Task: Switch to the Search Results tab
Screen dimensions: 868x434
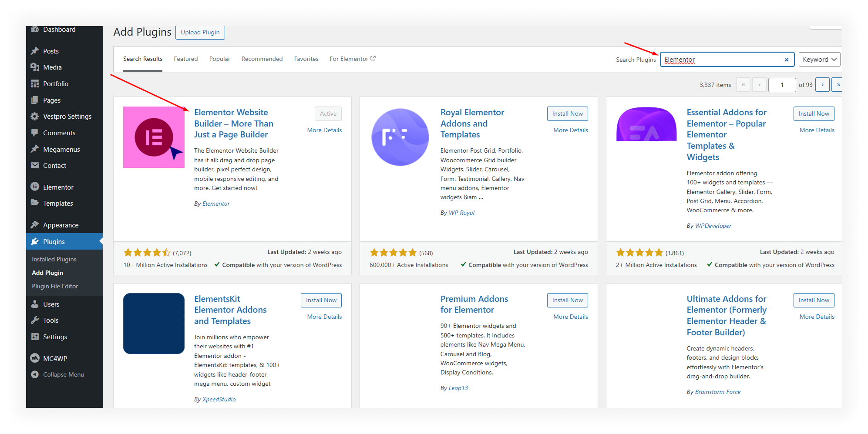Action: (143, 59)
